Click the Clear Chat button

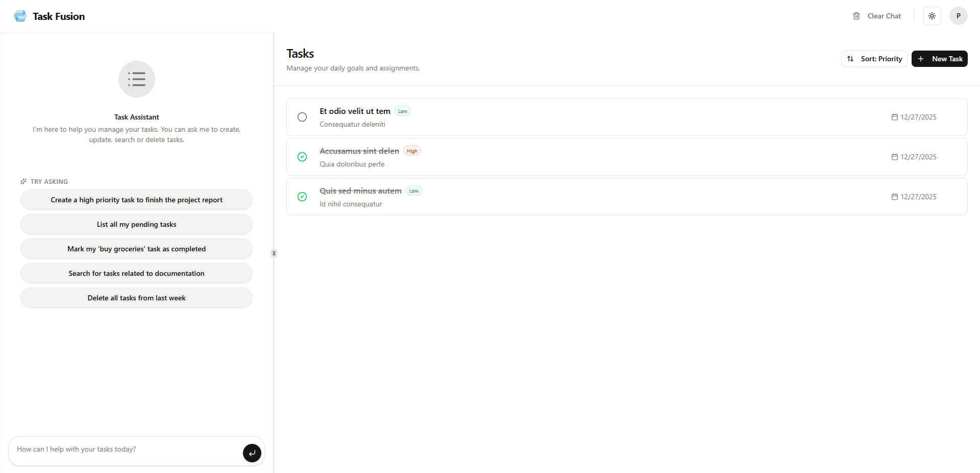coord(877,16)
